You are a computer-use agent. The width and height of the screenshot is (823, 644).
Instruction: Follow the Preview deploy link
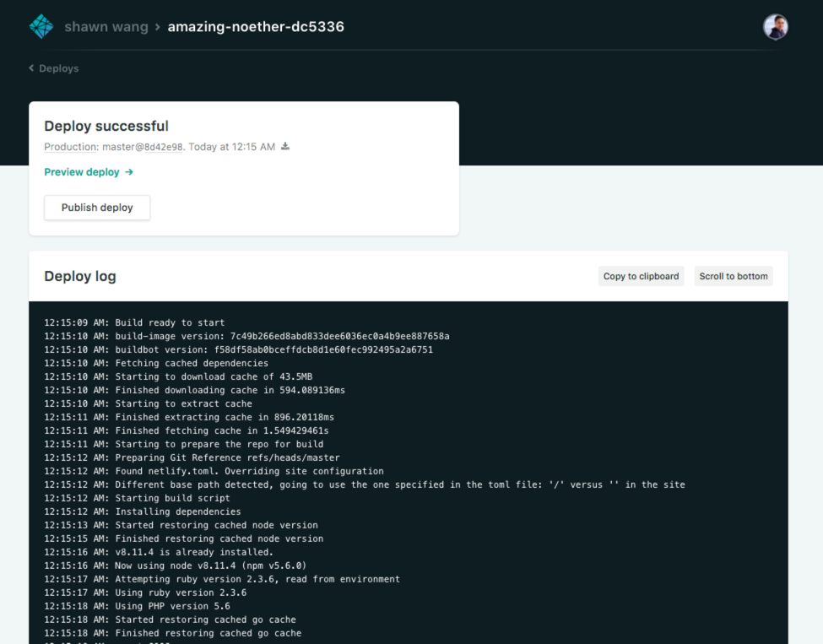(83, 172)
